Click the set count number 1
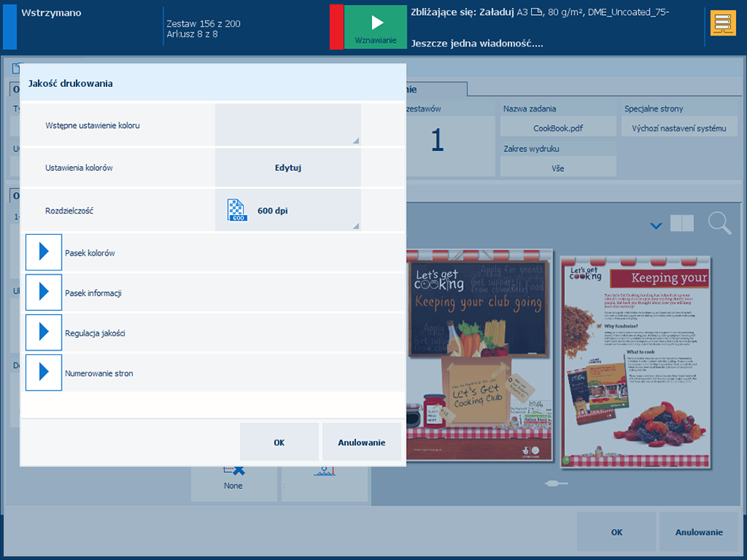747x560 pixels. 437,141
